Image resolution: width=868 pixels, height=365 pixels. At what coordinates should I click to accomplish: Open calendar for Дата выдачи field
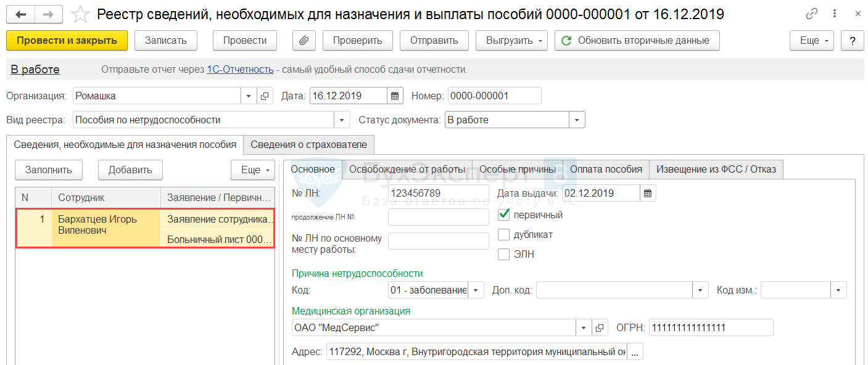tap(648, 193)
